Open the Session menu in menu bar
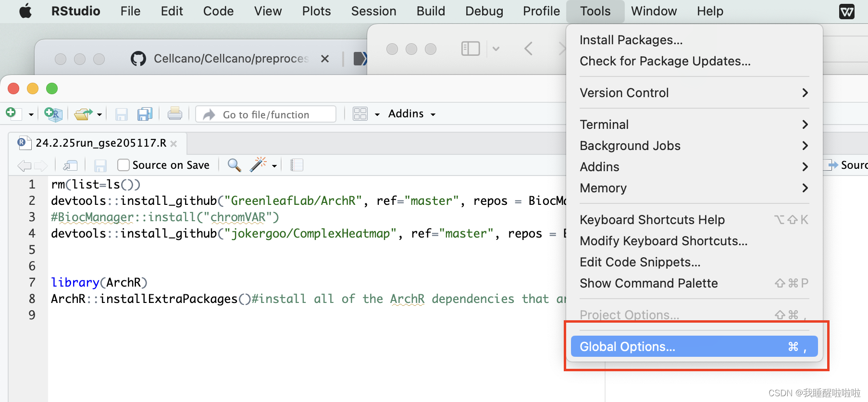The image size is (868, 402). coord(373,11)
